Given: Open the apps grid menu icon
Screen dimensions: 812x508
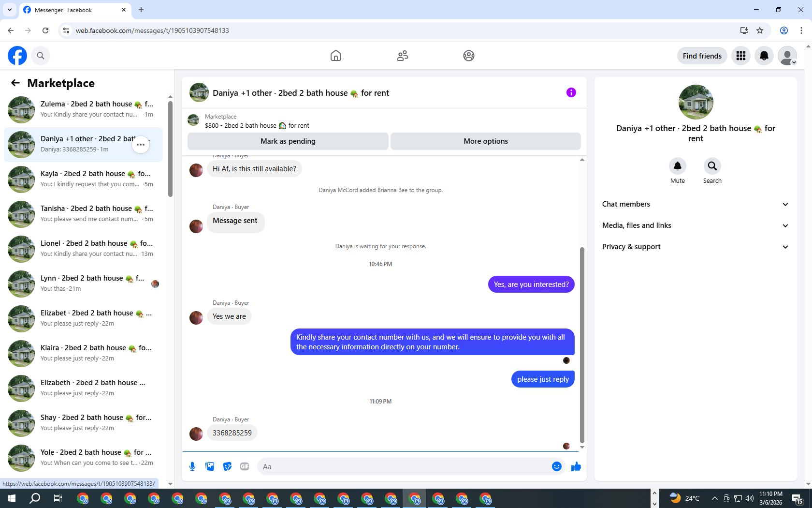Looking at the screenshot, I should coord(741,56).
